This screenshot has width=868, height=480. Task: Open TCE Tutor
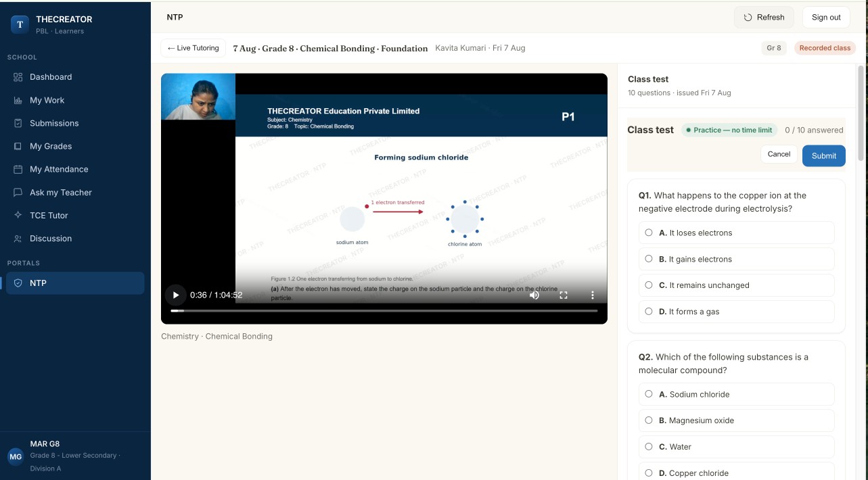[75, 215]
